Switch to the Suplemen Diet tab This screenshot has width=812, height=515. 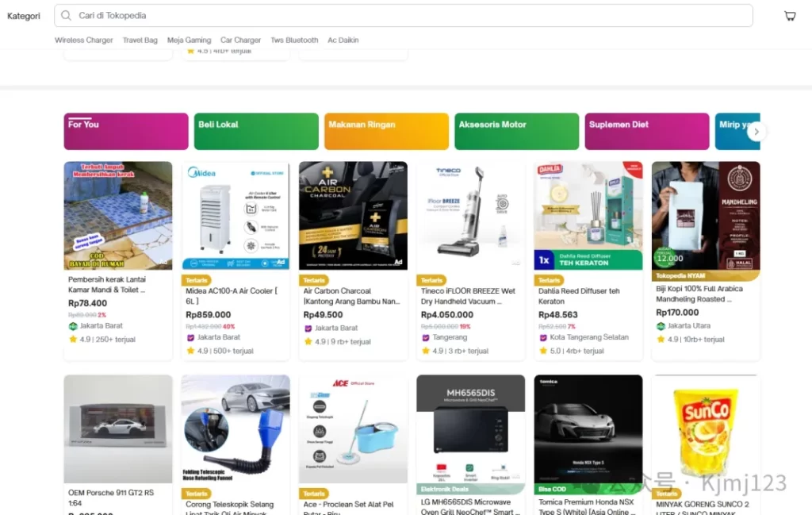(647, 132)
